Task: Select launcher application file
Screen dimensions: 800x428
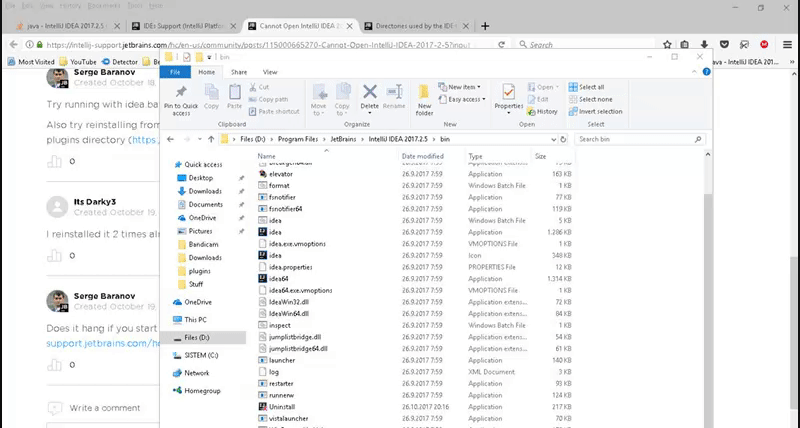Action: [x=282, y=361]
